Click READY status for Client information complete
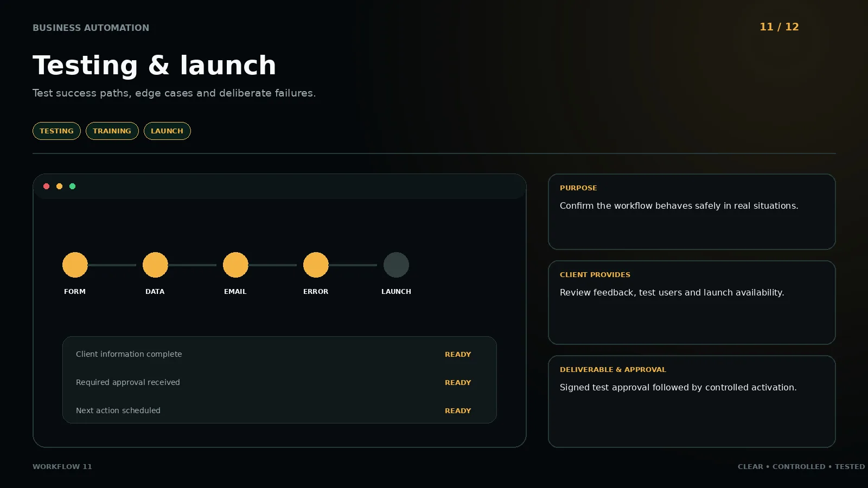 click(458, 355)
